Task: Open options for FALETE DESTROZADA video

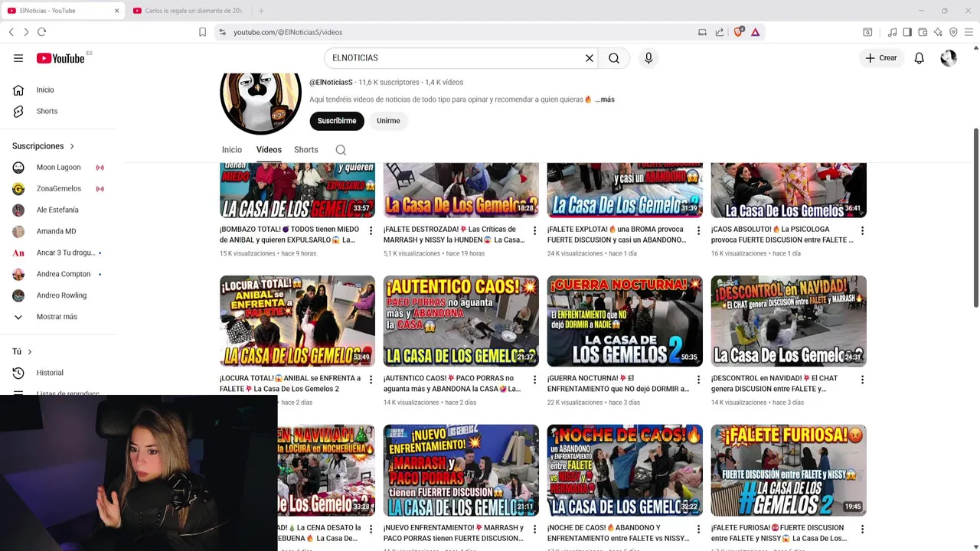Action: coord(534,230)
